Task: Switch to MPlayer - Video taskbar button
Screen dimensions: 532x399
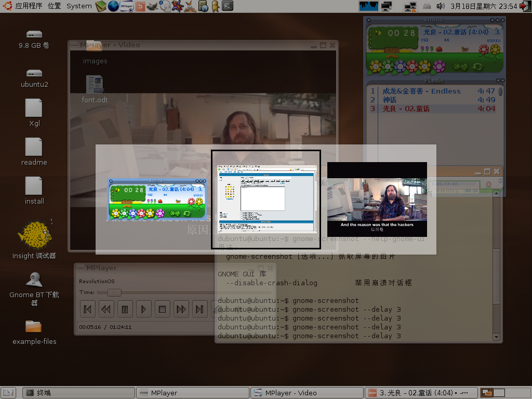Action: 307,393
